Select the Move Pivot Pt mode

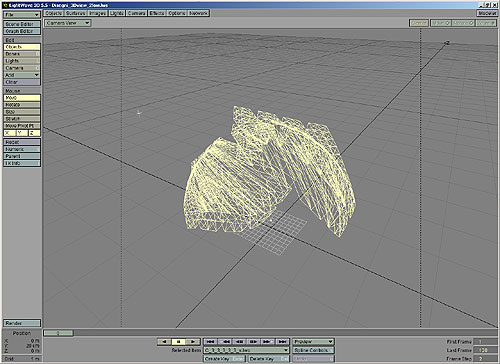pos(22,126)
